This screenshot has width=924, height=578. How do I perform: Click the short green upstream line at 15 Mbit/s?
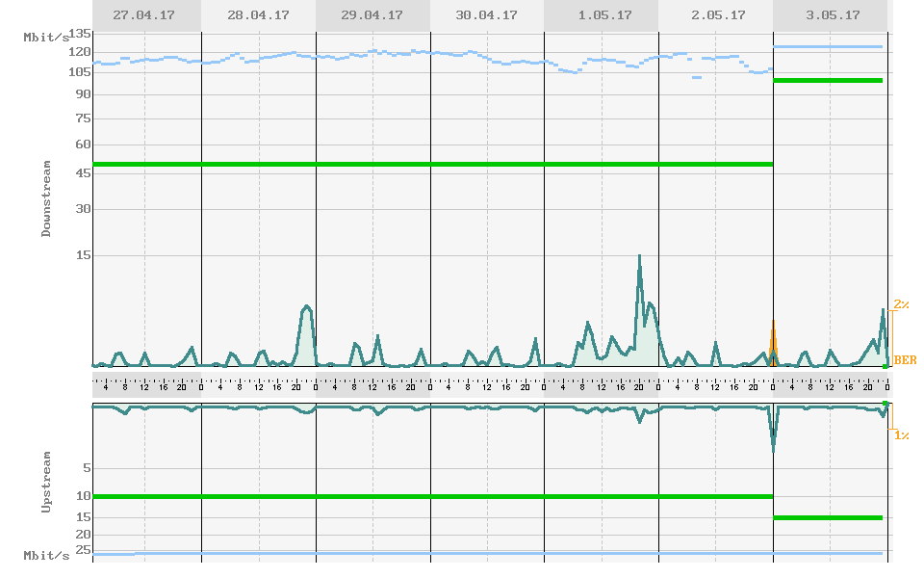[x=828, y=517]
